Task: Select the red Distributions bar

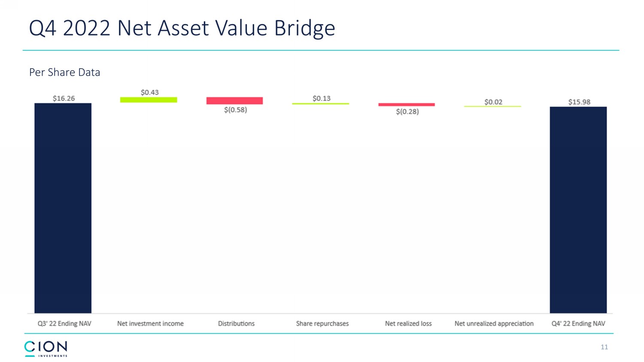Action: pos(234,101)
